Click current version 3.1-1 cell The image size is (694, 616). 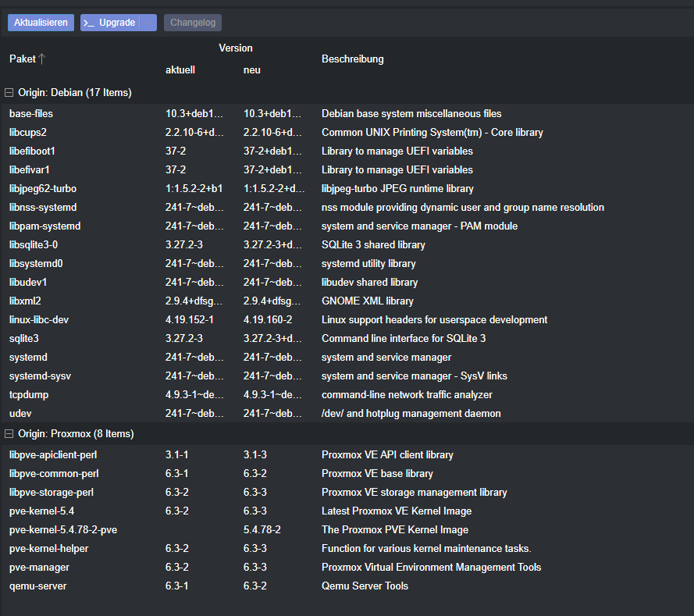(x=176, y=455)
